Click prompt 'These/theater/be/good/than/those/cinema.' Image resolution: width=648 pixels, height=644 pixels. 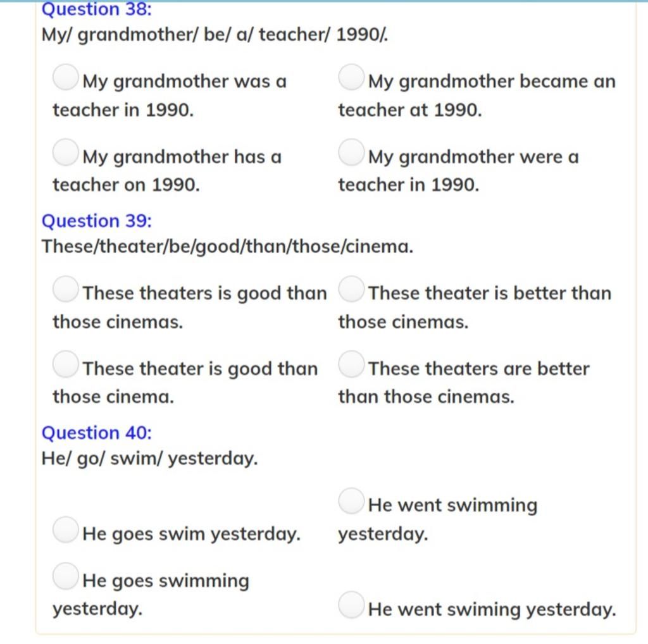[227, 247]
